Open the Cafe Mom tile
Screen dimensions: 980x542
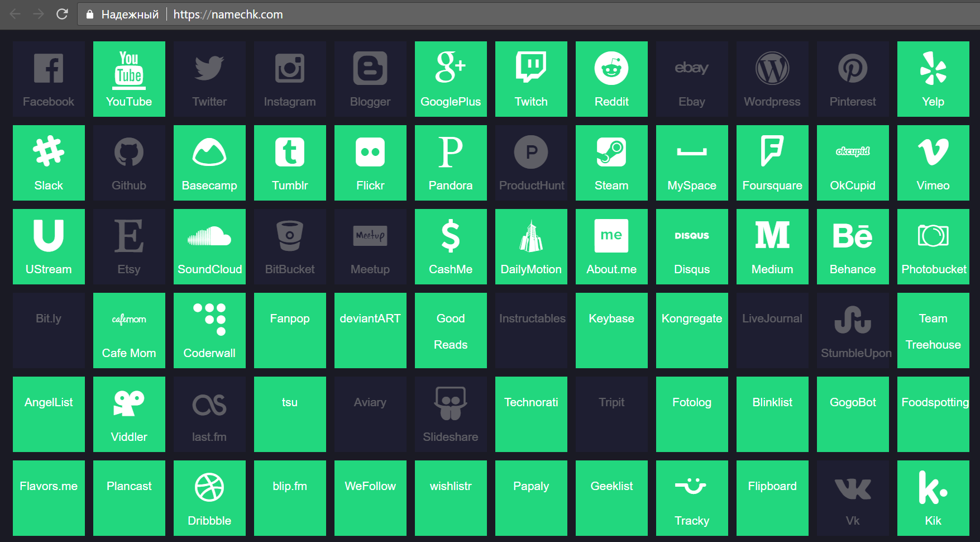[x=129, y=330]
